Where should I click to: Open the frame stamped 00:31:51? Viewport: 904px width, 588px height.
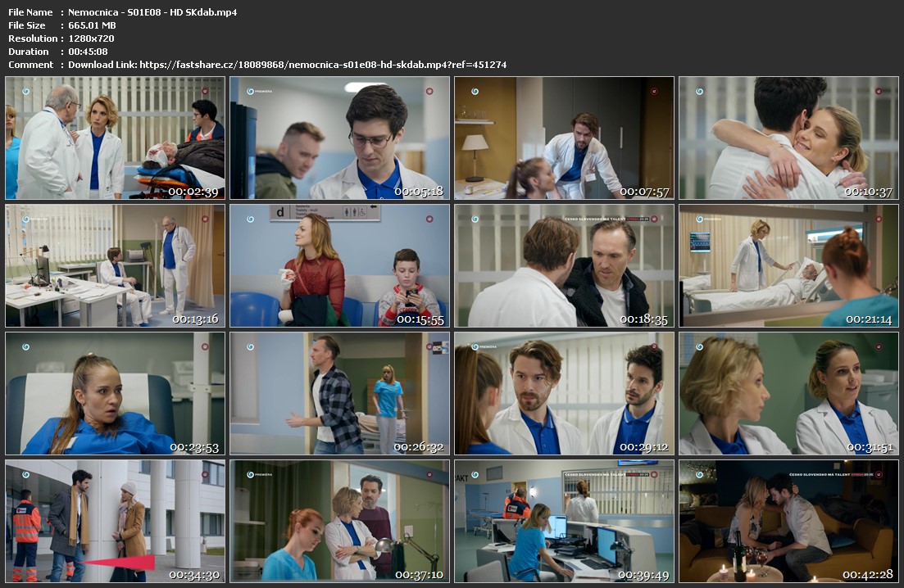click(788, 394)
